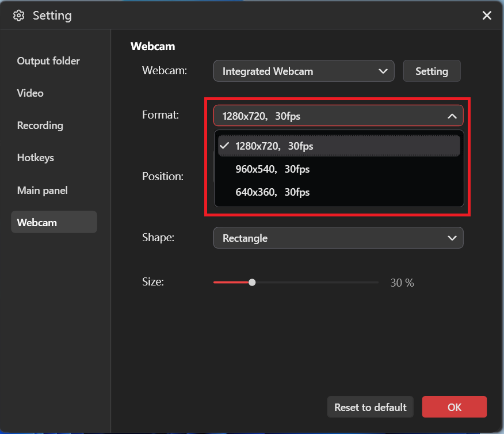Confirm settings with the OK button

[454, 407]
